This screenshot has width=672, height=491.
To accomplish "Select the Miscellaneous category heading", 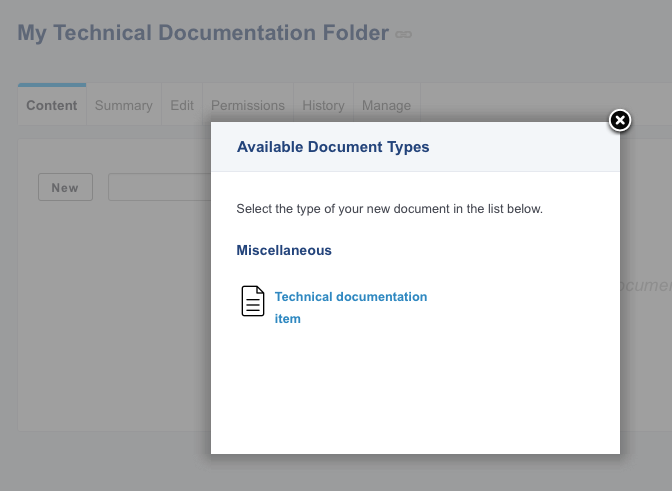I will [x=284, y=250].
